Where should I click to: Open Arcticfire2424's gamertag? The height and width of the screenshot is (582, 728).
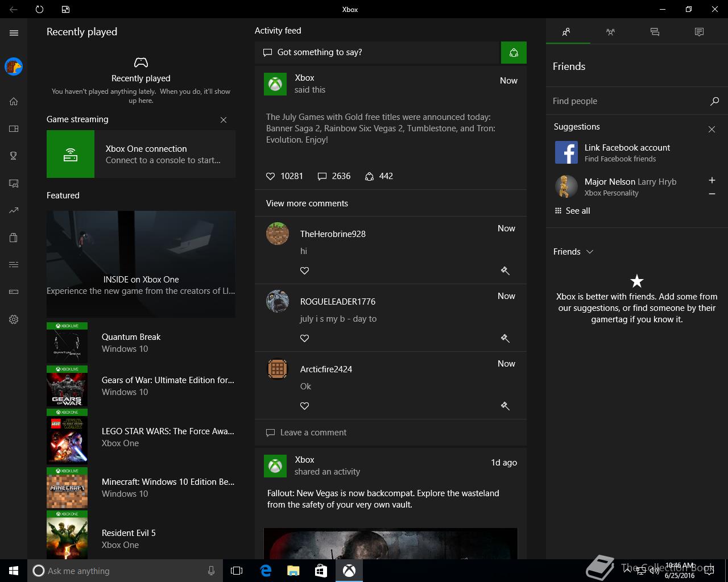click(x=326, y=369)
